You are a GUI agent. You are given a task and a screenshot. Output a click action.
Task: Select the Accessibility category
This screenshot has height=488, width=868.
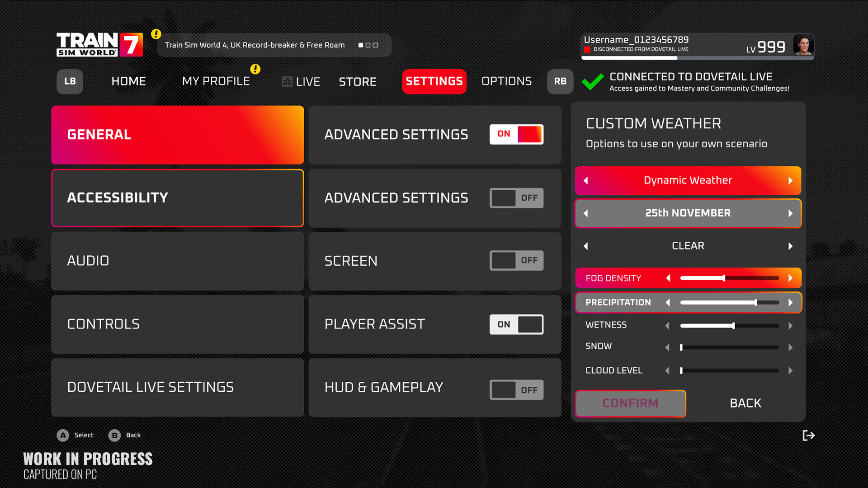click(x=178, y=198)
